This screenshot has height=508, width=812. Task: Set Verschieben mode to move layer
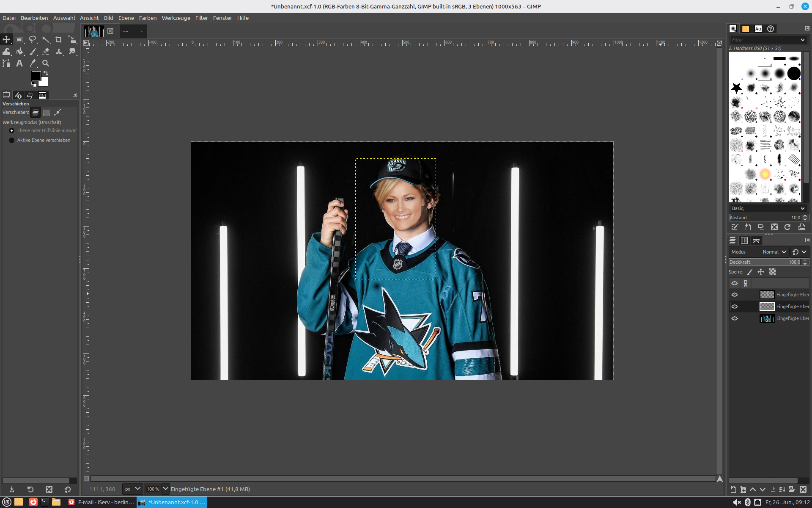(x=36, y=112)
